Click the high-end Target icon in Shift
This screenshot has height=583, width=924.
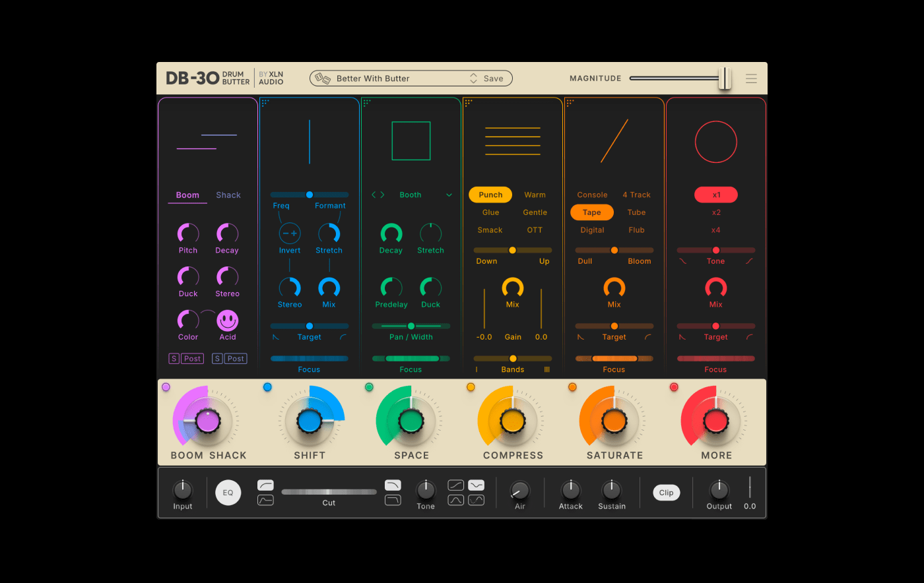coord(343,337)
